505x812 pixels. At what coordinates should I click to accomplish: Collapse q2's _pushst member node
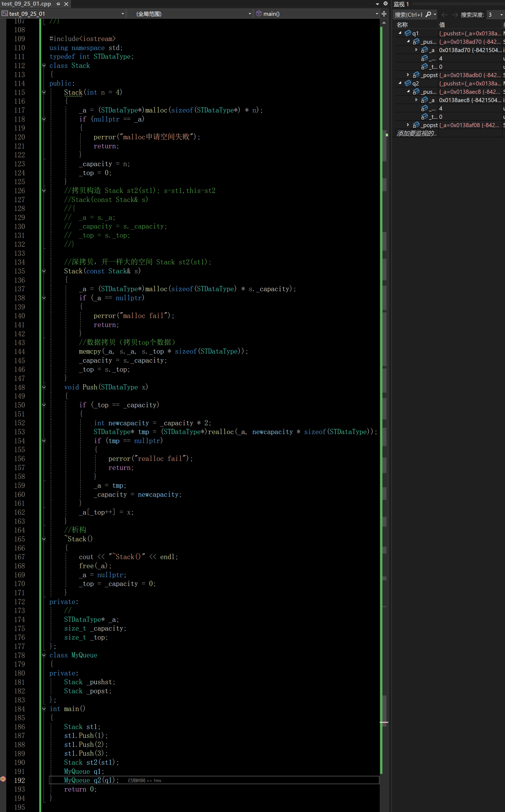tap(408, 91)
